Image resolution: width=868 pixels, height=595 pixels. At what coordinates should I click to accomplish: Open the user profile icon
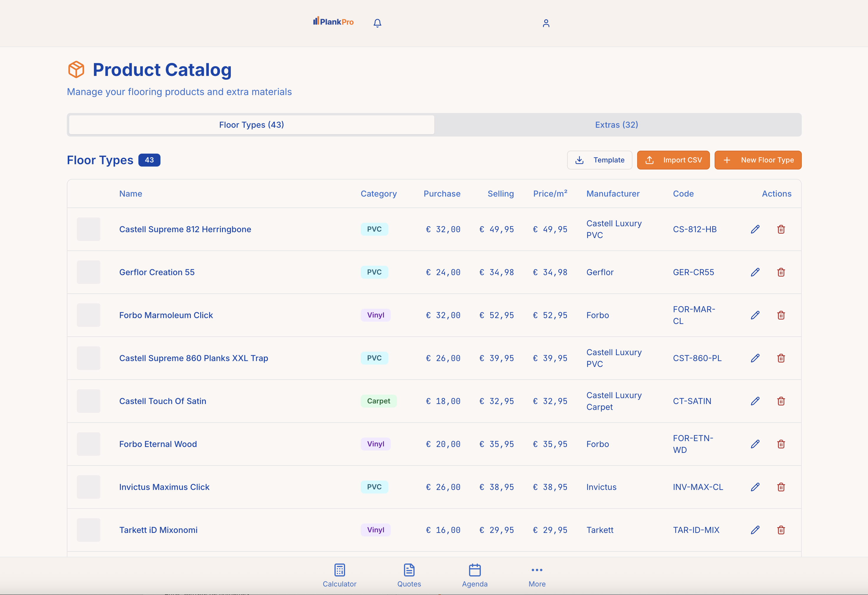coord(546,23)
